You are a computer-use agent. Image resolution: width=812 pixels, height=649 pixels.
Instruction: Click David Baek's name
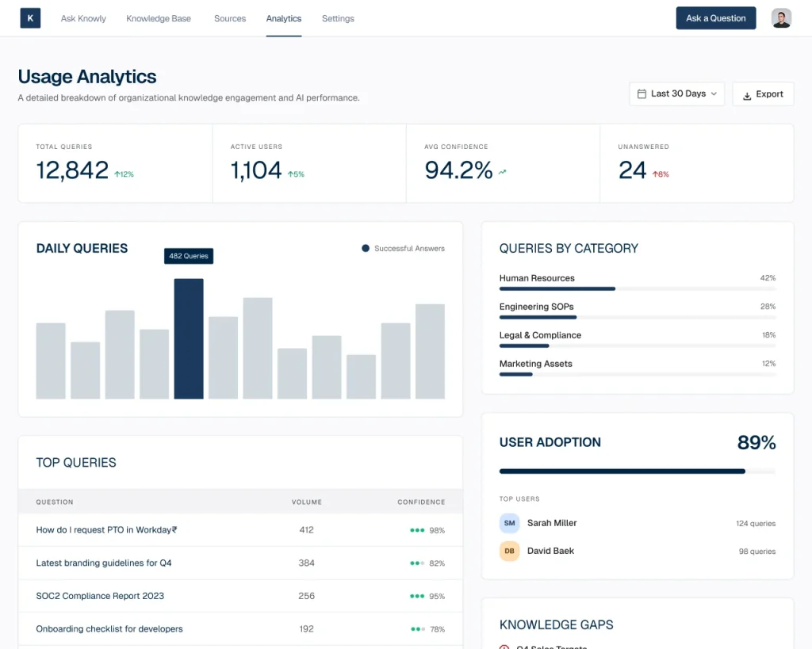(x=550, y=552)
